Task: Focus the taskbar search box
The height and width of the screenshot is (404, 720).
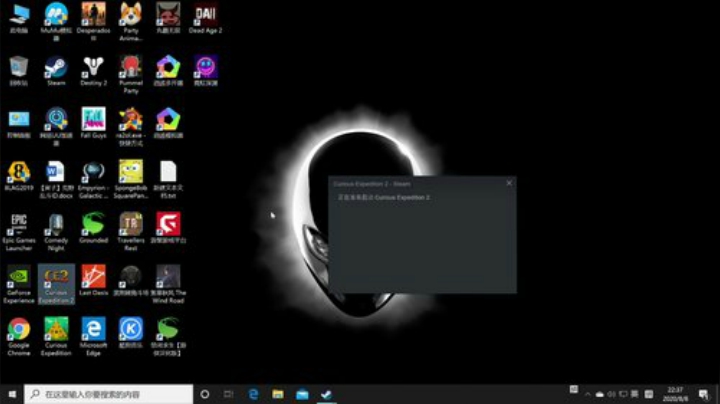Action: [x=108, y=394]
